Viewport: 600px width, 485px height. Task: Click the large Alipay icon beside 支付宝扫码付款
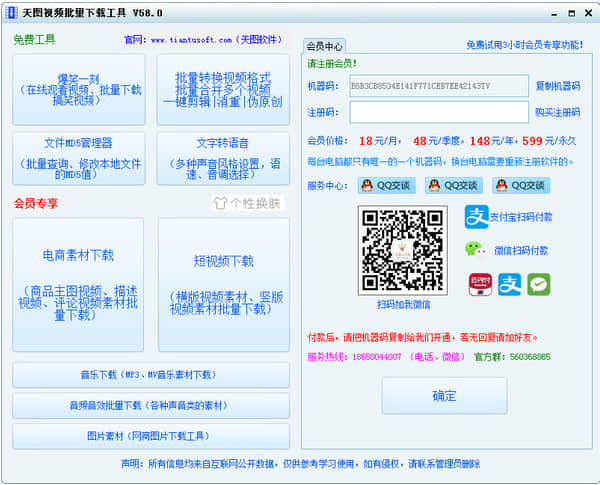476,217
